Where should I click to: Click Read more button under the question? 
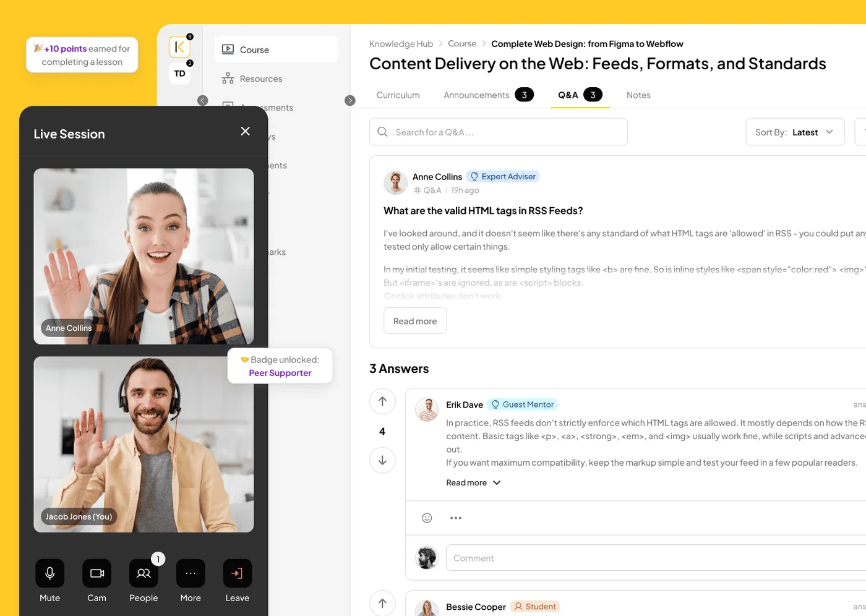click(x=415, y=321)
